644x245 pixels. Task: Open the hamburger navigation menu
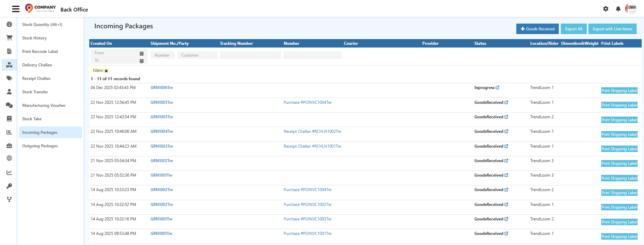point(16,9)
